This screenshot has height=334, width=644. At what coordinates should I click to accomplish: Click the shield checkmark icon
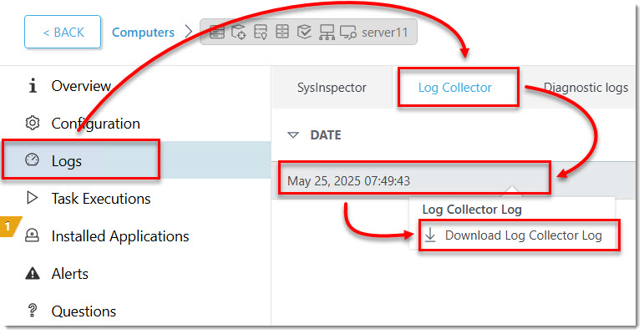(x=304, y=31)
